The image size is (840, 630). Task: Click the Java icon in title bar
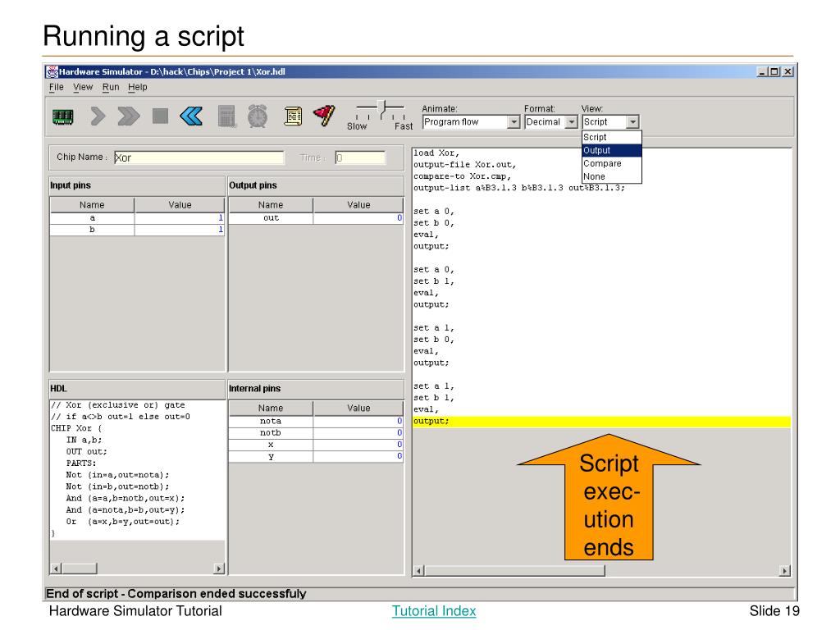pos(52,72)
